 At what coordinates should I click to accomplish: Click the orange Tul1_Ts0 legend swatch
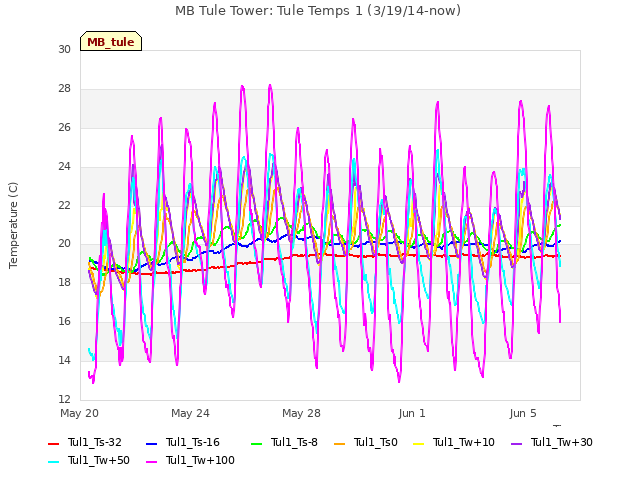339,444
